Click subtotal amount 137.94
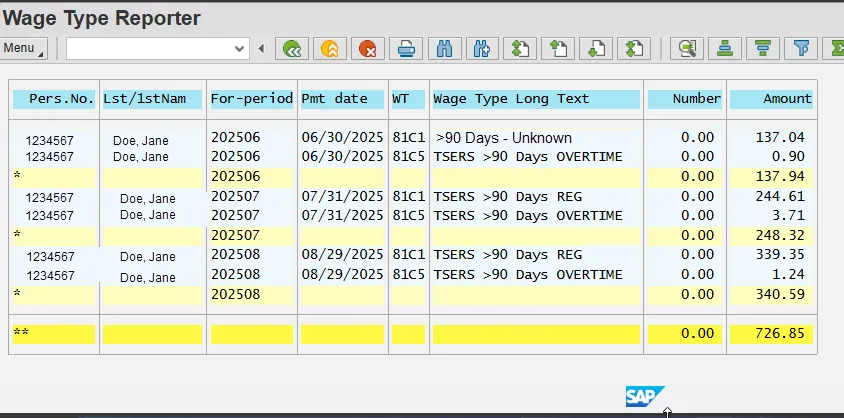The width and height of the screenshot is (844, 418). [780, 176]
